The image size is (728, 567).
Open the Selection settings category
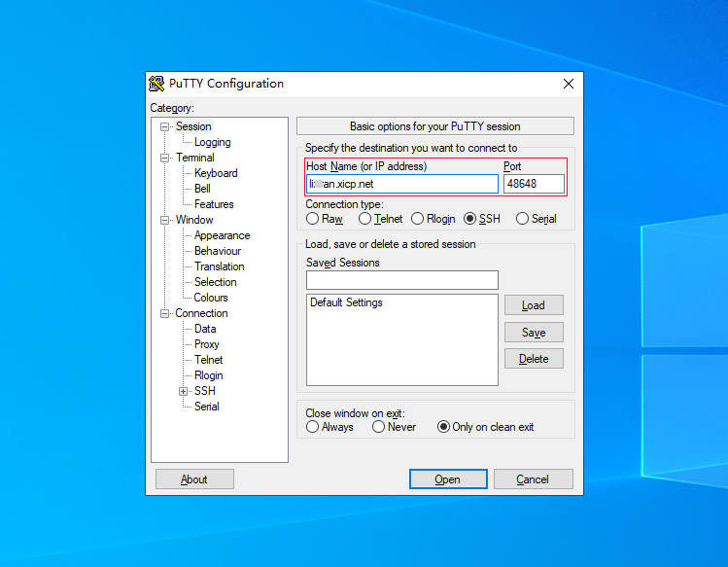click(216, 282)
